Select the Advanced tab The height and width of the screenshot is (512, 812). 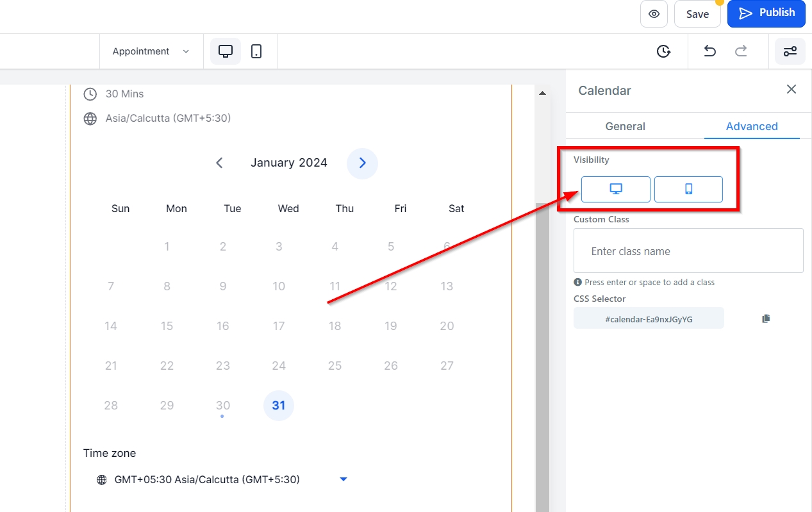click(752, 126)
